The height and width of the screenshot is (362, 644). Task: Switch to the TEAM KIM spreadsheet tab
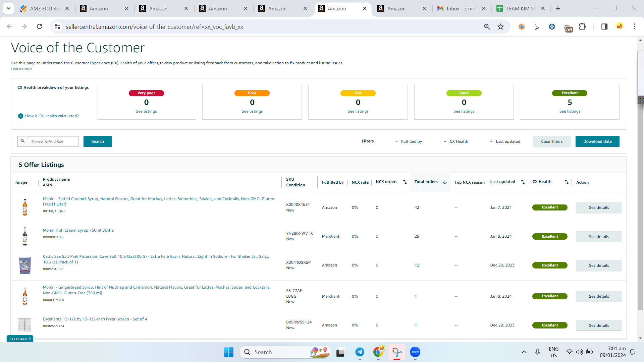tap(521, 8)
